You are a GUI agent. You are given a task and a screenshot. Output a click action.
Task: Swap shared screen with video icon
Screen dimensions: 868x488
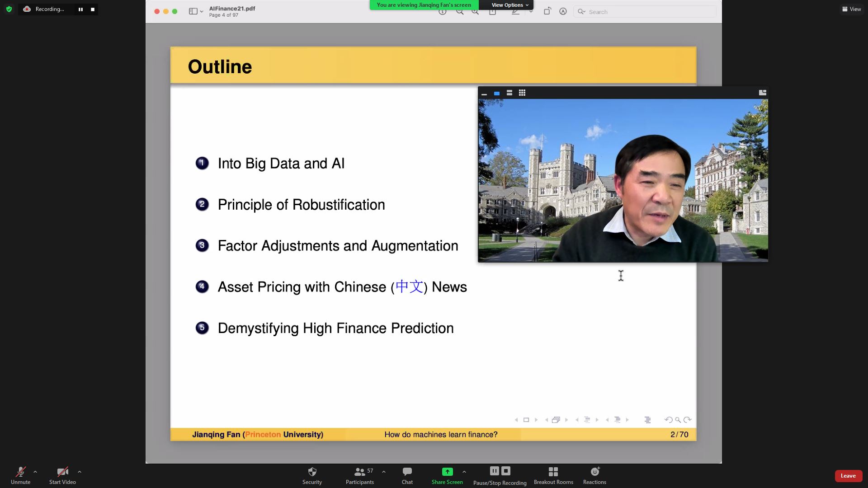(763, 93)
